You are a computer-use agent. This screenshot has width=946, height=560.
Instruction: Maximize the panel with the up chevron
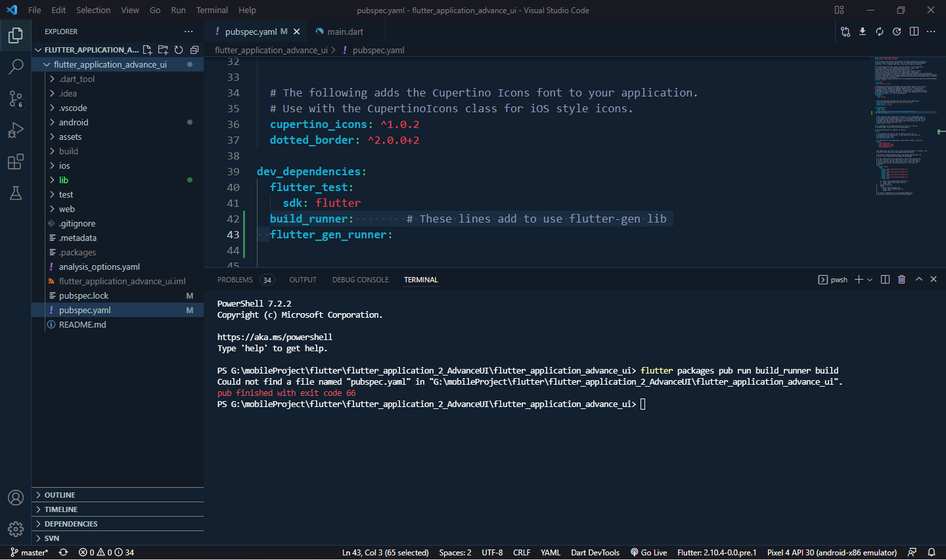click(919, 279)
